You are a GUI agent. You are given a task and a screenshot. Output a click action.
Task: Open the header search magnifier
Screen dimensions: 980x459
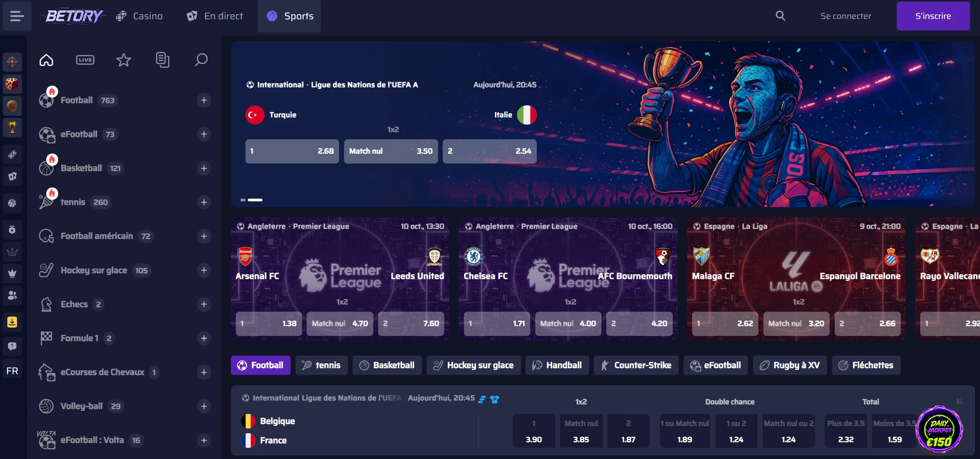(x=780, y=16)
